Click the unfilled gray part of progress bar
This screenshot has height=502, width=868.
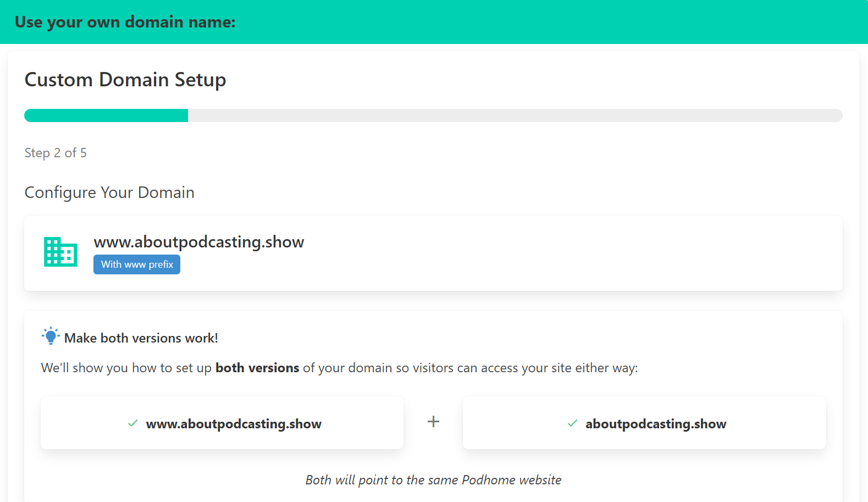[515, 115]
